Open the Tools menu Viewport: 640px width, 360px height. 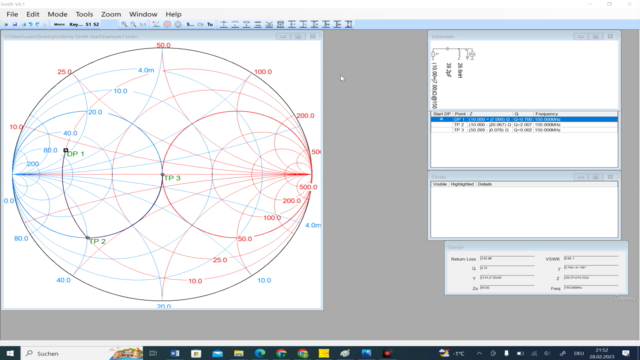(x=84, y=14)
